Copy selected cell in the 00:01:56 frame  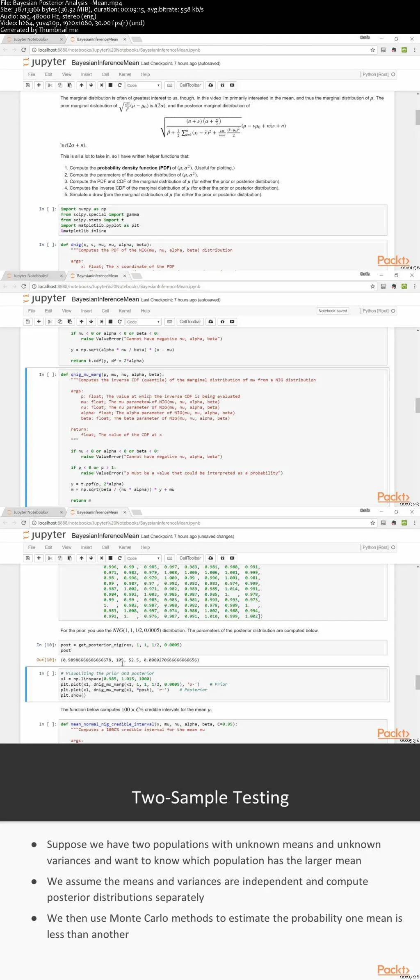coord(60,85)
